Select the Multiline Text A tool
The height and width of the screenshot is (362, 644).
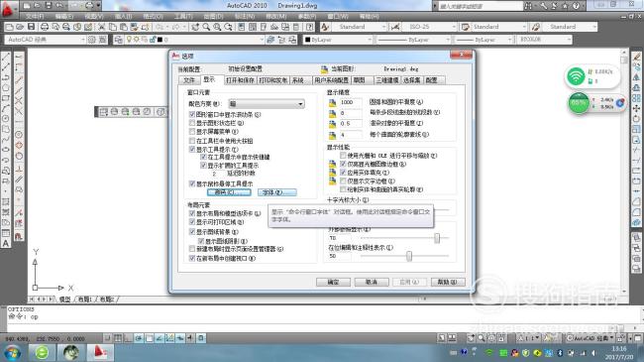tap(6, 243)
